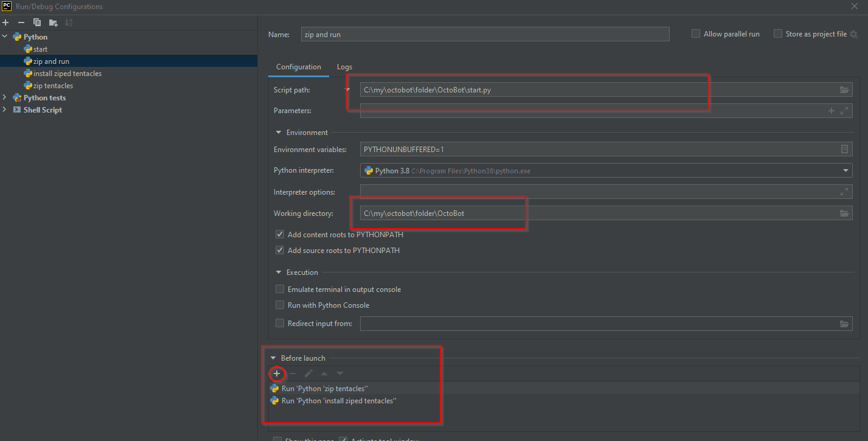Move before launch task down
Image resolution: width=868 pixels, height=441 pixels.
340,373
